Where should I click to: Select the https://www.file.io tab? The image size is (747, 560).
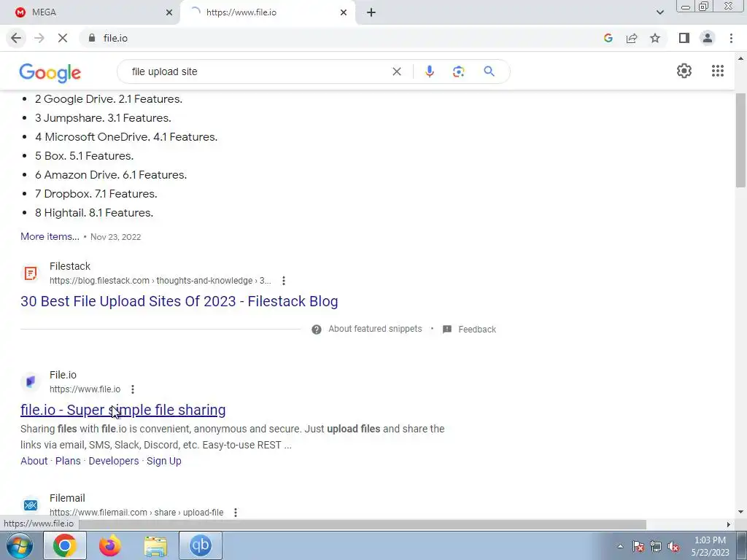click(x=267, y=12)
